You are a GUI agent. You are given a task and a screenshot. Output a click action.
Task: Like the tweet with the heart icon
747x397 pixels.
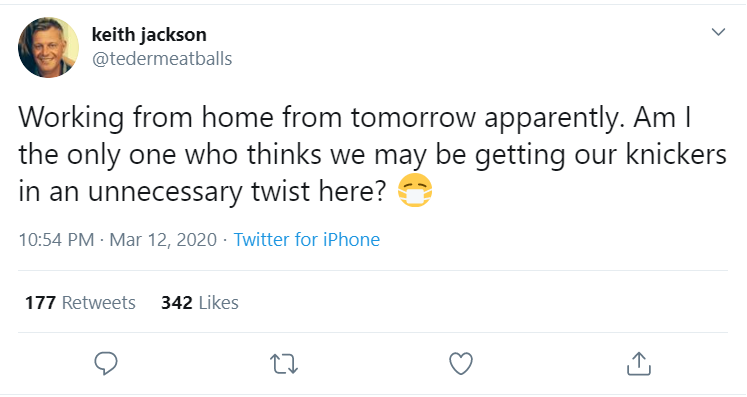click(x=461, y=364)
